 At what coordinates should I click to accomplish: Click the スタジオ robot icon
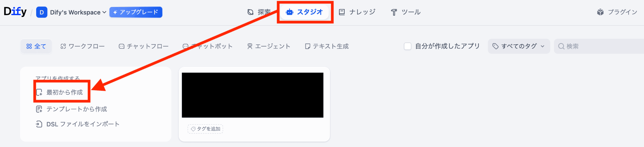pyautogui.click(x=290, y=12)
